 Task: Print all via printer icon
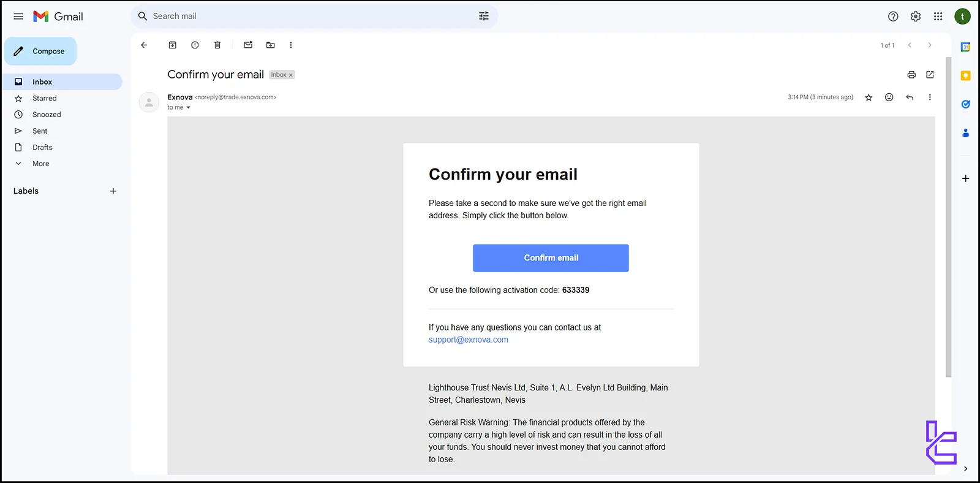pos(911,74)
